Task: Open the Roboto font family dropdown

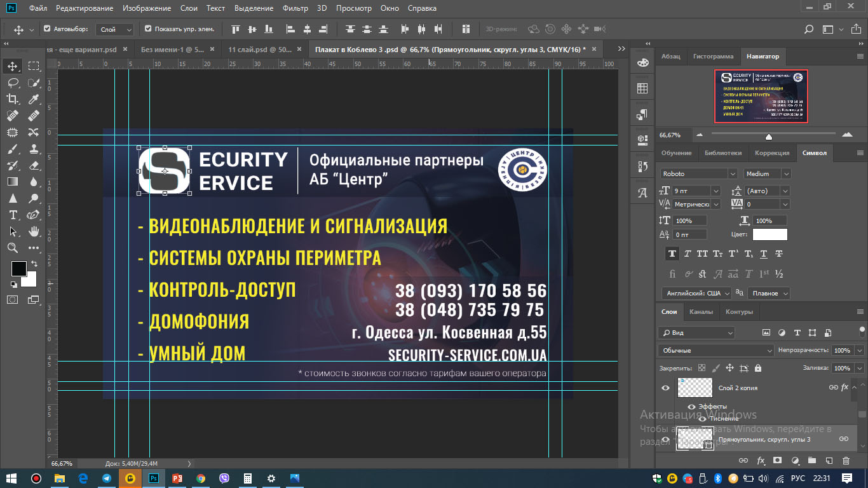Action: tap(696, 173)
